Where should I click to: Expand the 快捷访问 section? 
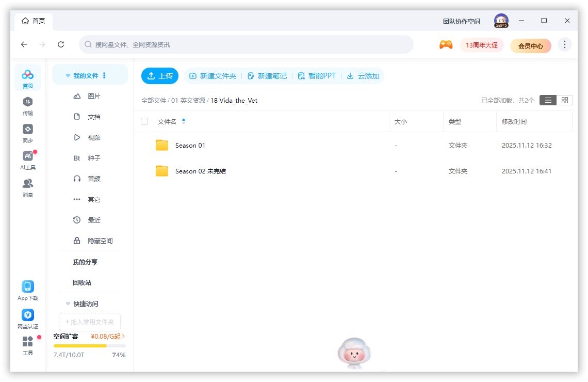pyautogui.click(x=68, y=304)
